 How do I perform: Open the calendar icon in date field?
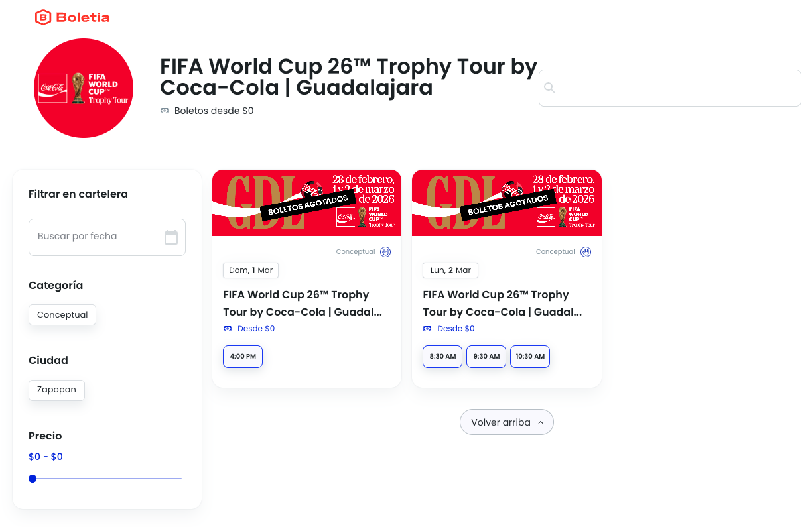[171, 237]
